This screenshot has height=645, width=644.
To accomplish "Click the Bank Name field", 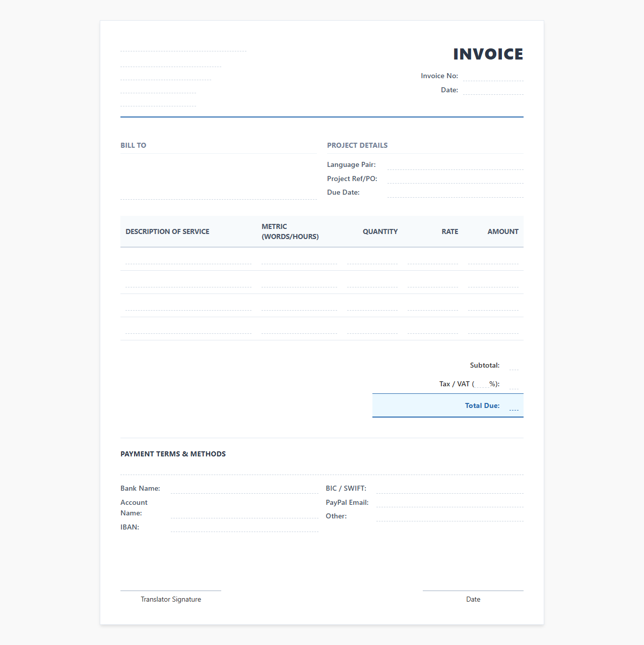I will (x=244, y=488).
